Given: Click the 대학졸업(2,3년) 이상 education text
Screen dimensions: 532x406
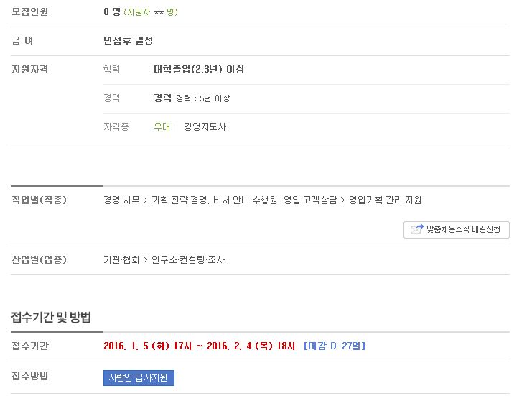Looking at the screenshot, I should tap(199, 70).
